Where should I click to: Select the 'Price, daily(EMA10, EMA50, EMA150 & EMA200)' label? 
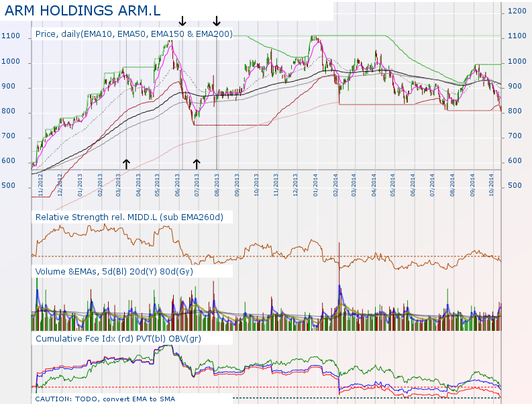pos(134,34)
